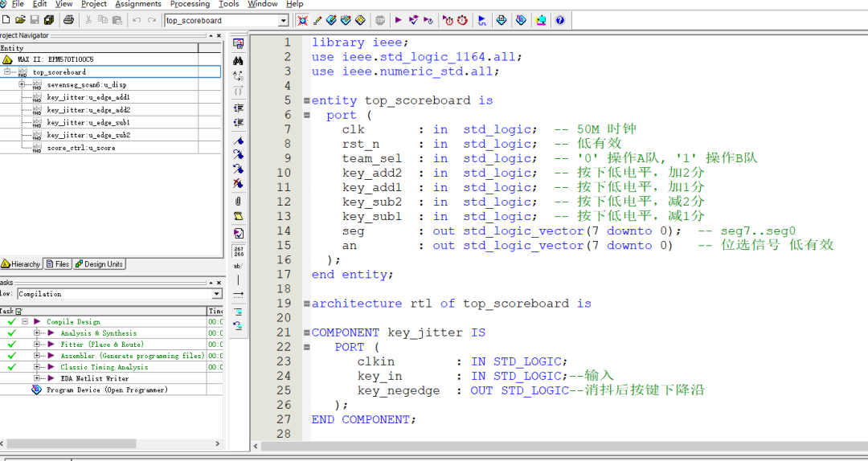Image resolution: width=868 pixels, height=461 pixels.
Task: Open the Assignments menu
Action: 137,4
